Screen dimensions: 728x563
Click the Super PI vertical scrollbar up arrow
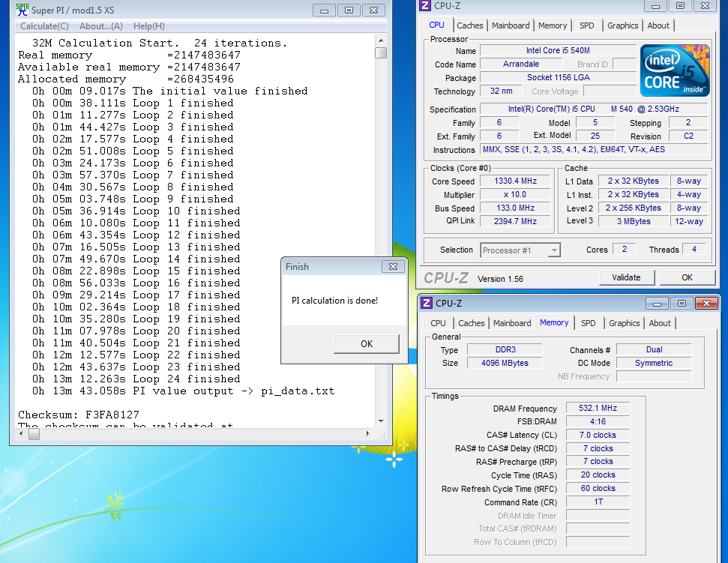click(x=381, y=40)
